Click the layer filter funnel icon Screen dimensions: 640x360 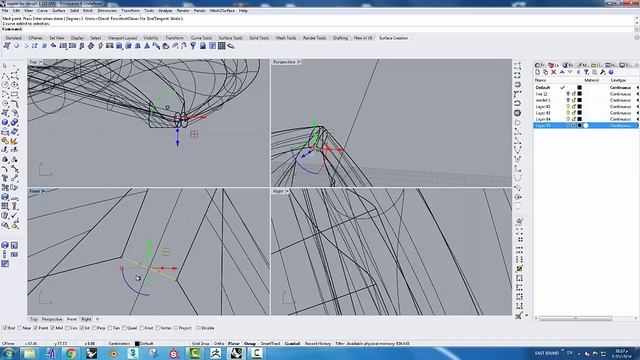pyautogui.click(x=587, y=72)
